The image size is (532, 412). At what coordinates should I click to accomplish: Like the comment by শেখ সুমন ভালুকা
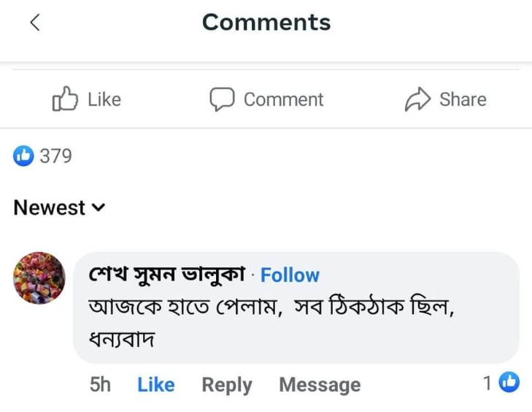155,385
